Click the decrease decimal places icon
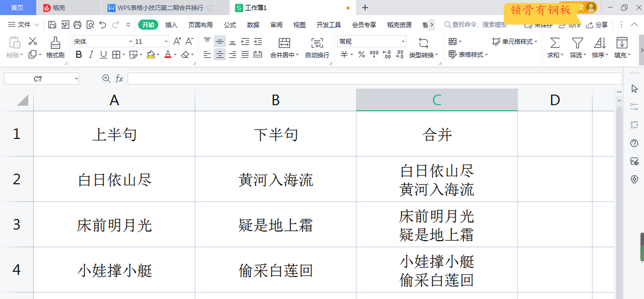This screenshot has width=644, height=299. tap(399, 54)
